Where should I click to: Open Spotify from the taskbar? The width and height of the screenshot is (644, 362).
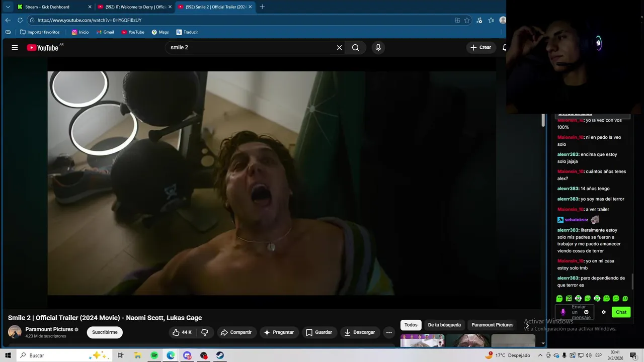(x=154, y=355)
